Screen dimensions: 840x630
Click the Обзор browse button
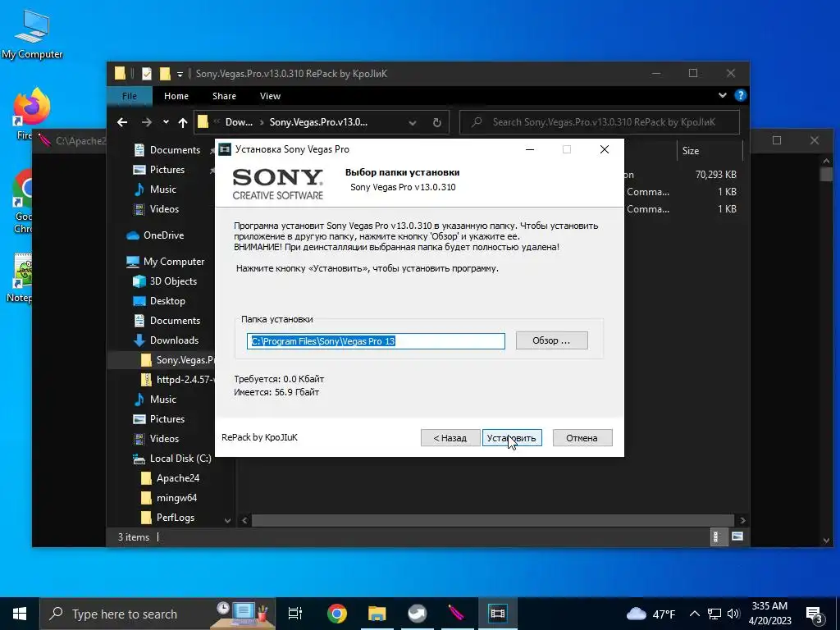pyautogui.click(x=551, y=340)
